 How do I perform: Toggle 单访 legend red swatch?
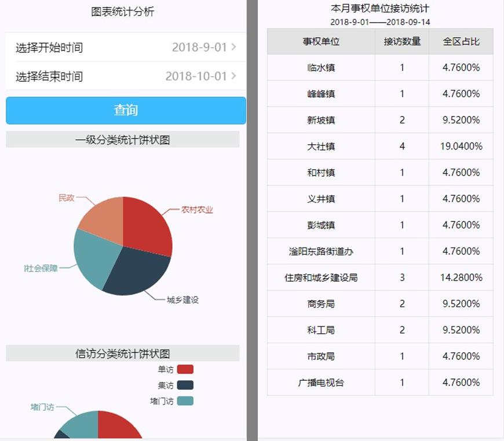tap(185, 370)
